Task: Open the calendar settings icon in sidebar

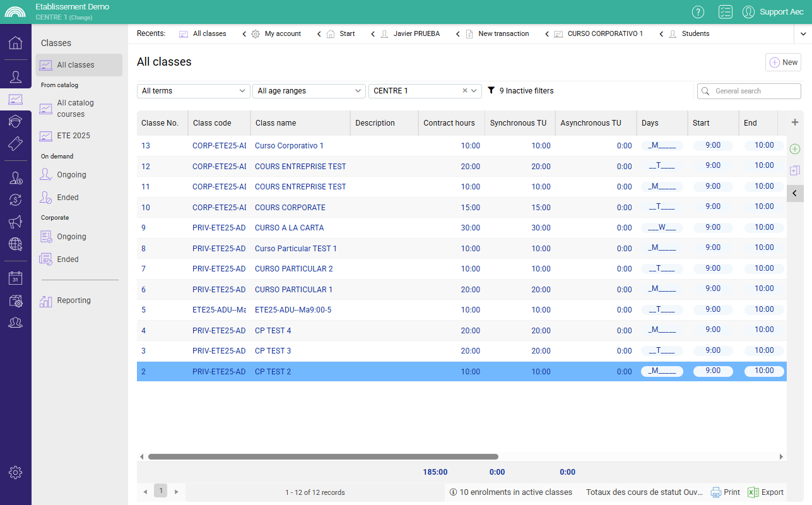Action: tap(15, 301)
